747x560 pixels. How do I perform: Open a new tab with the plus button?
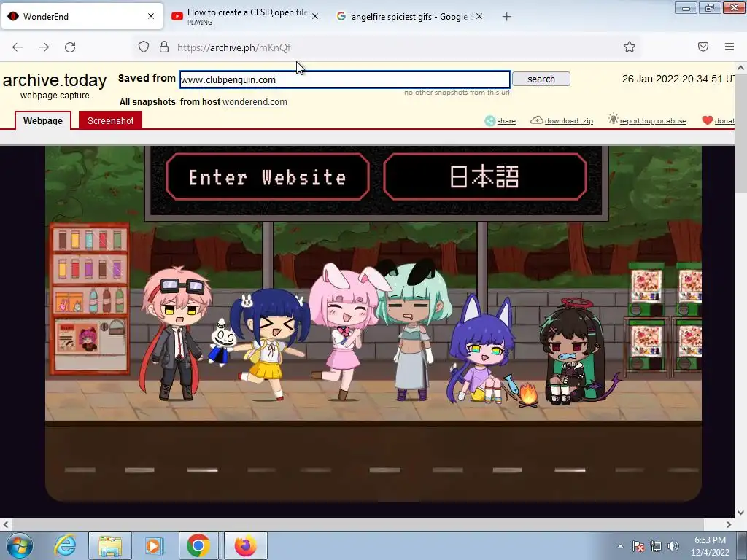point(506,17)
